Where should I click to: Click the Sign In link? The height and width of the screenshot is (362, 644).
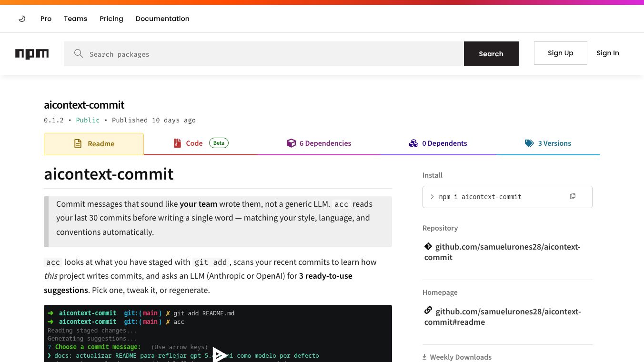(x=608, y=53)
